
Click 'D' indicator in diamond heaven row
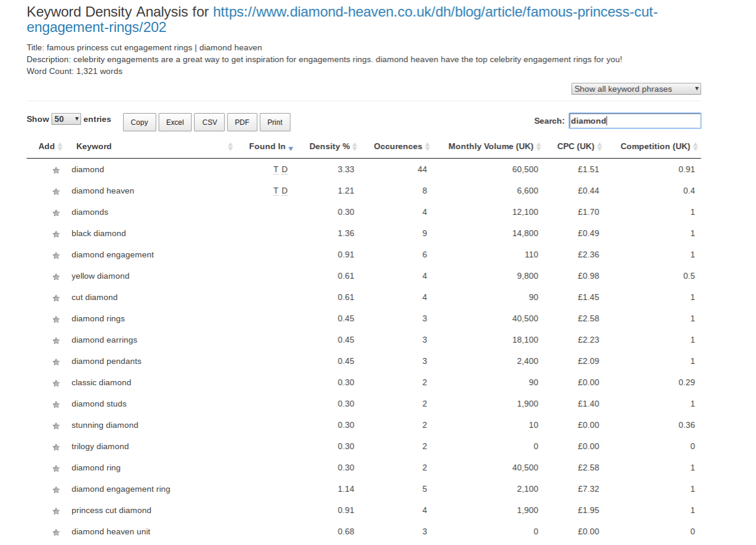(285, 191)
